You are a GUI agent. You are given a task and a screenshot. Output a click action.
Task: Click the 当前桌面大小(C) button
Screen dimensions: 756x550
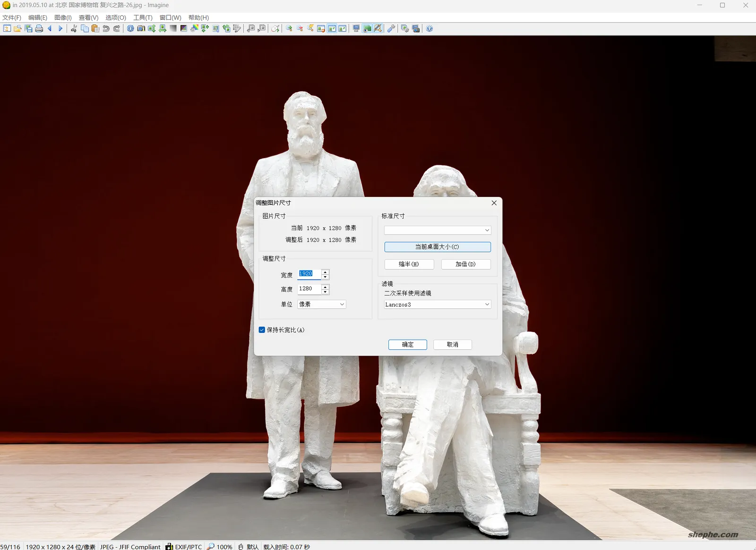[437, 247]
